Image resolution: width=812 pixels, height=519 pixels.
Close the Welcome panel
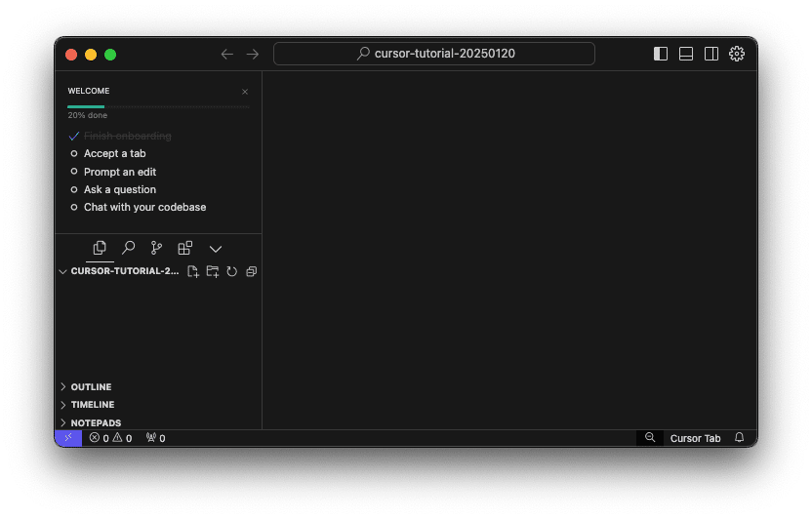[x=245, y=92]
